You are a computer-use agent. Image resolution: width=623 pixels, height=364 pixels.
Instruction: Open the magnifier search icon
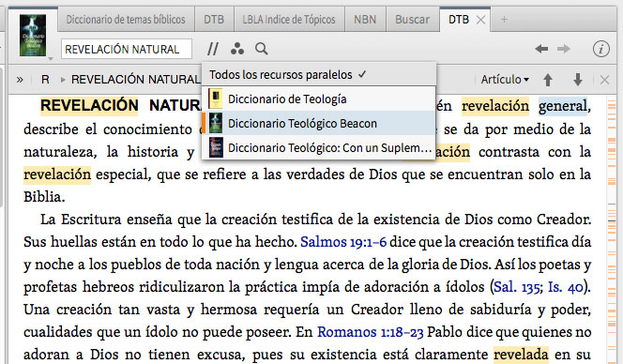pyautogui.click(x=261, y=49)
